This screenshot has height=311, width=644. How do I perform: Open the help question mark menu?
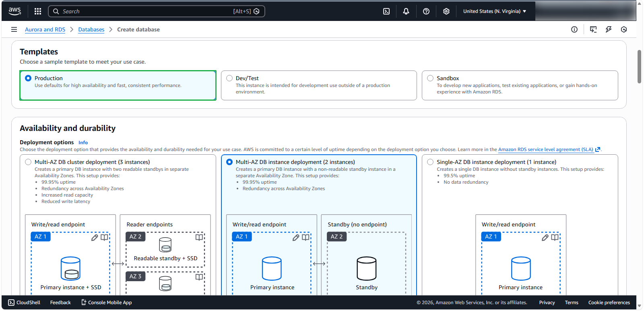(426, 11)
